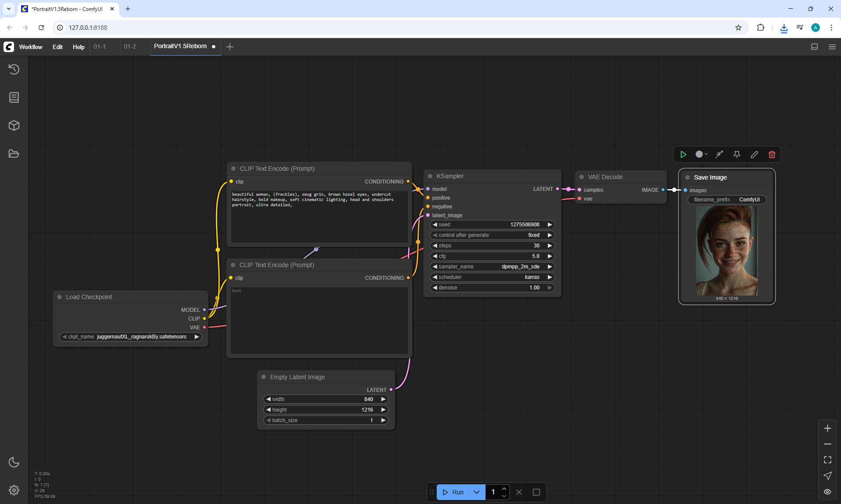The height and width of the screenshot is (504, 841).
Task: Click the trash icon in node toolbar
Action: coord(772,155)
